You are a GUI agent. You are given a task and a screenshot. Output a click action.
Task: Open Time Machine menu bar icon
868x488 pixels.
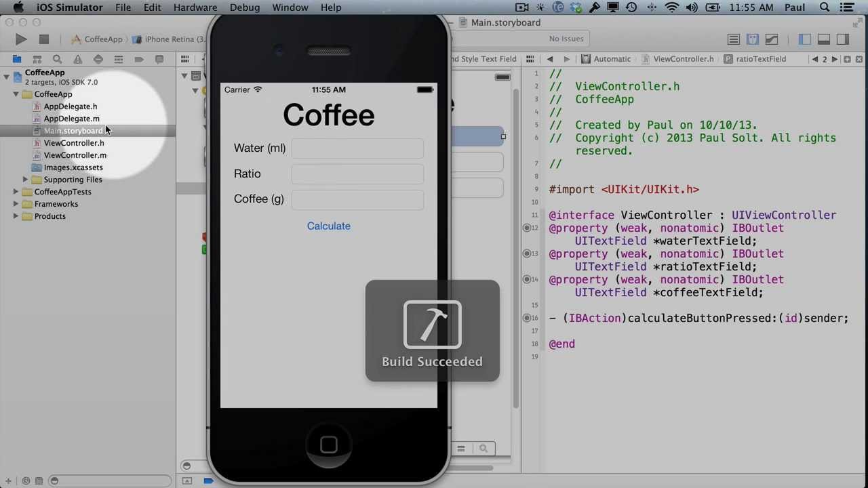point(631,7)
